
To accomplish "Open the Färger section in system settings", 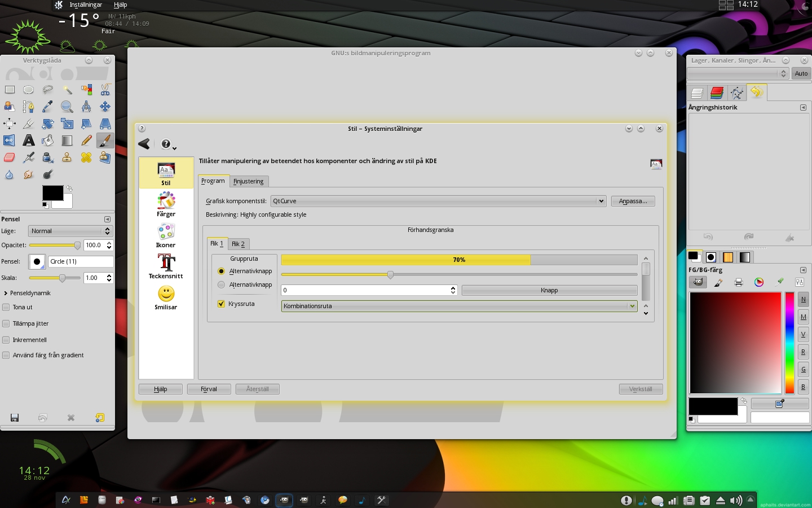I will [166, 204].
